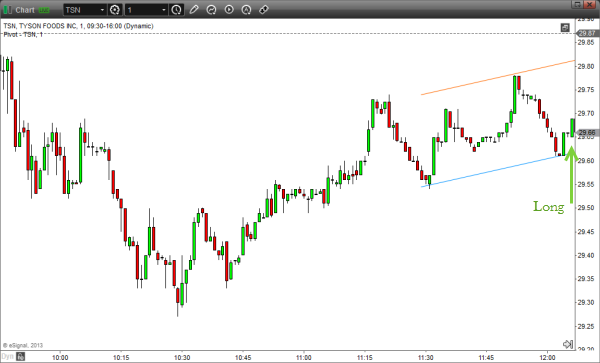Click the 29.25 price axis label
This screenshot has height=363, width=600.
586,326
